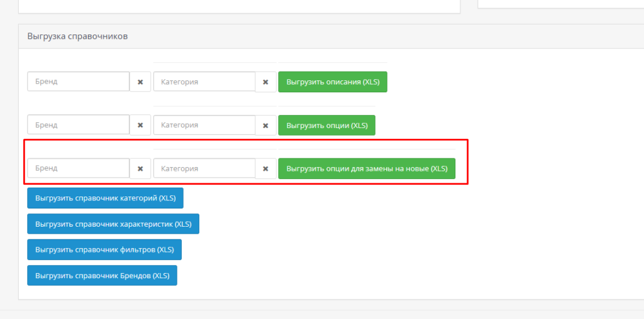Focus Категория input in Выгрузить опции (XLS) row
The image size is (644, 319).
pyautogui.click(x=204, y=125)
